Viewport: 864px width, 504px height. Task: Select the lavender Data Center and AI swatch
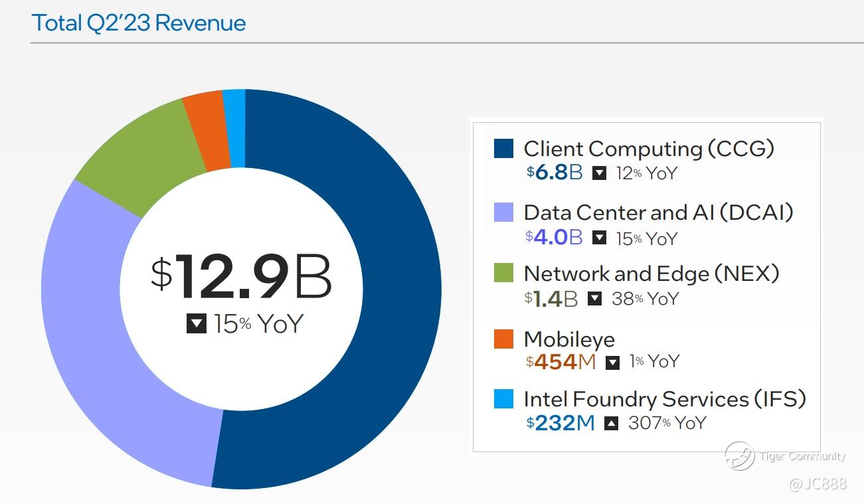pos(503,212)
